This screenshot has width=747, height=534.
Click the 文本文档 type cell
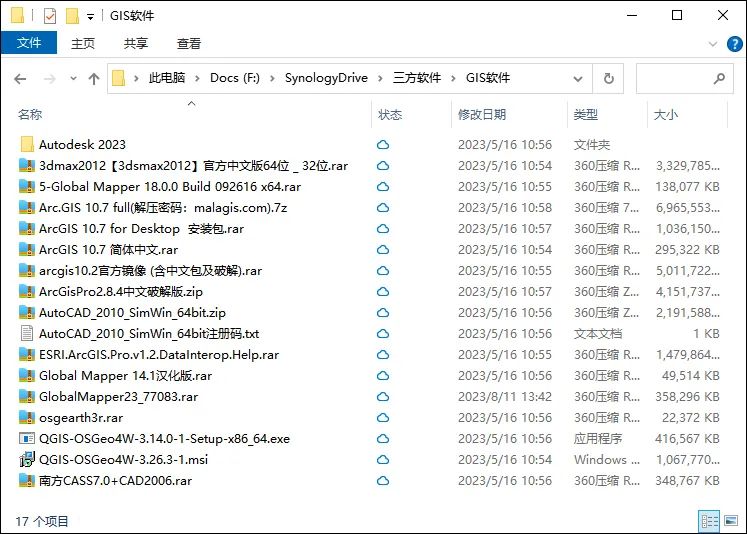(x=598, y=333)
